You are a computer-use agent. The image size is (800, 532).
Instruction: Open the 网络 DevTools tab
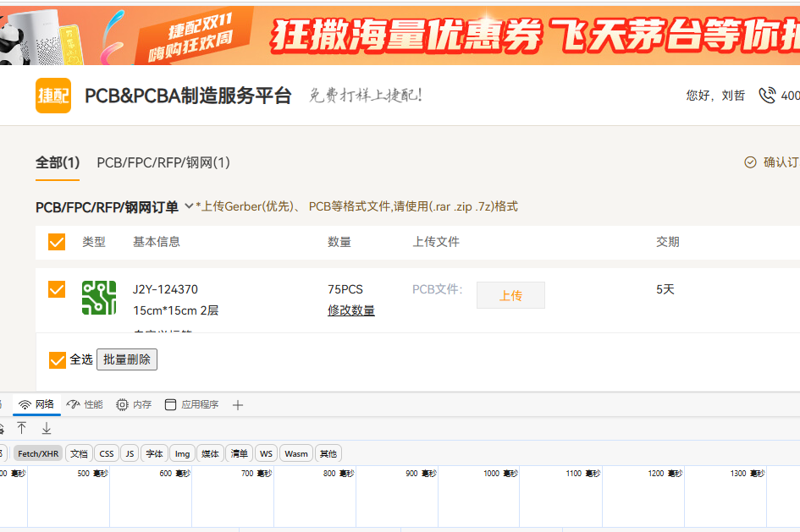36,404
